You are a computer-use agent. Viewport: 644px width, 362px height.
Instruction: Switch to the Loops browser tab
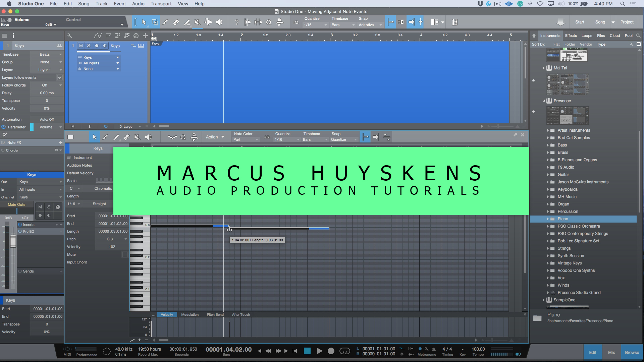[x=587, y=36]
